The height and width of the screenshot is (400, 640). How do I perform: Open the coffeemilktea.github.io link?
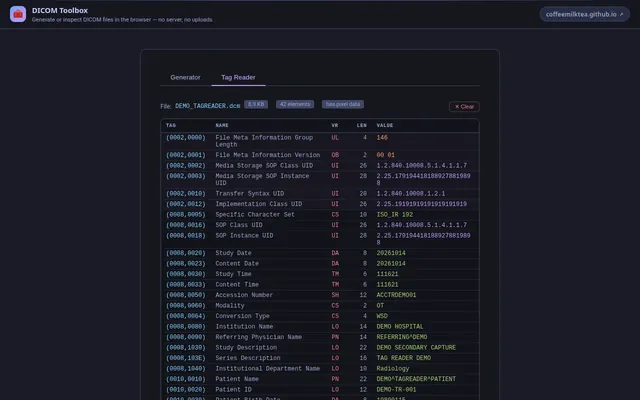pyautogui.click(x=584, y=14)
